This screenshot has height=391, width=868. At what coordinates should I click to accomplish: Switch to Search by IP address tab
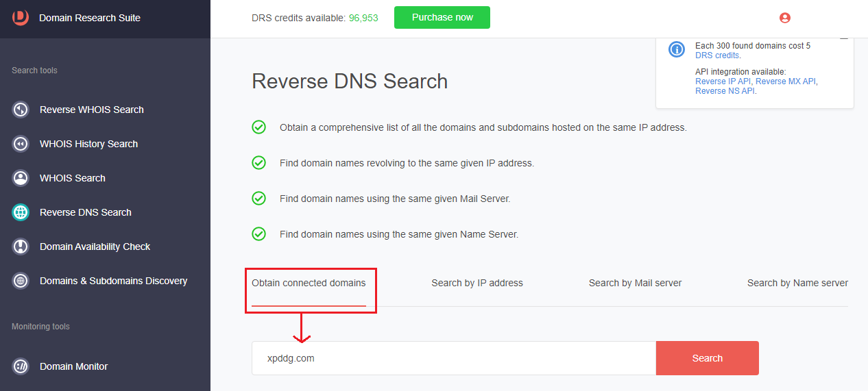point(477,283)
